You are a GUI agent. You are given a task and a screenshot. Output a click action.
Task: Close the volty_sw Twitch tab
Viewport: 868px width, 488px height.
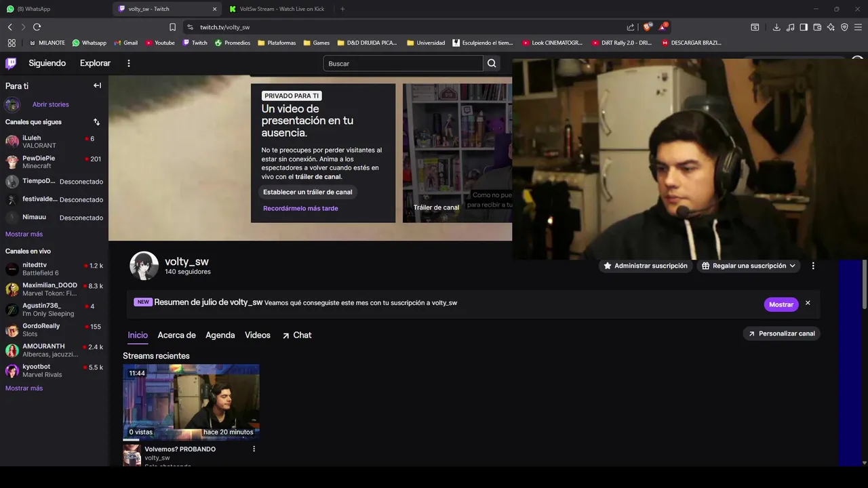pyautogui.click(x=215, y=9)
